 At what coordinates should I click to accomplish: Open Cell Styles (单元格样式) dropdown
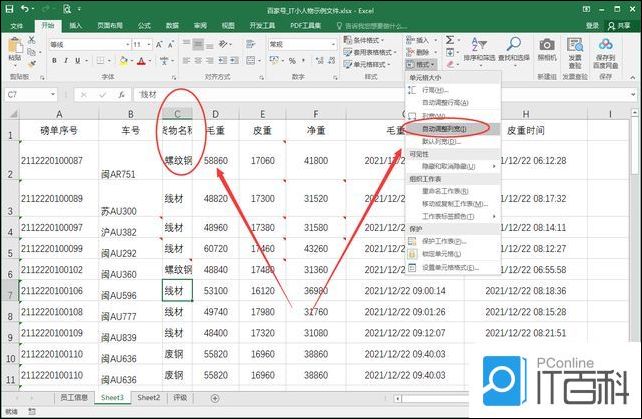366,64
